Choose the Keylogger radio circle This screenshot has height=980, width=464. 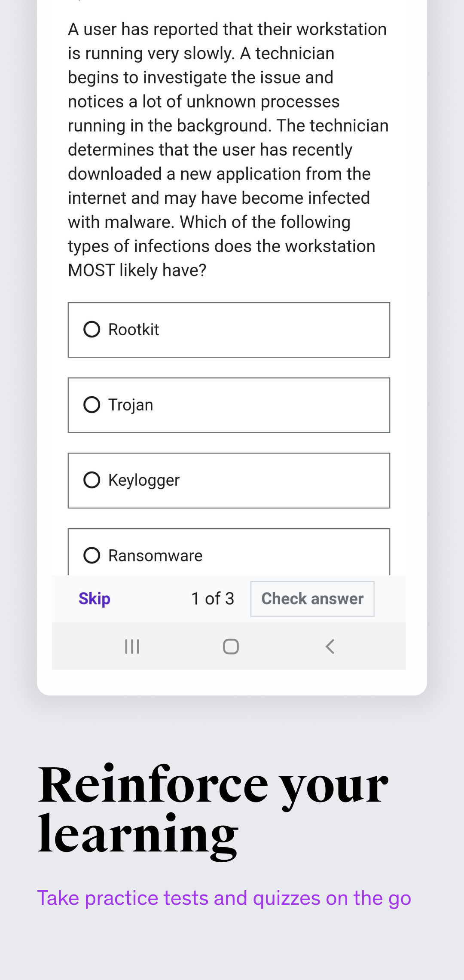[92, 480]
